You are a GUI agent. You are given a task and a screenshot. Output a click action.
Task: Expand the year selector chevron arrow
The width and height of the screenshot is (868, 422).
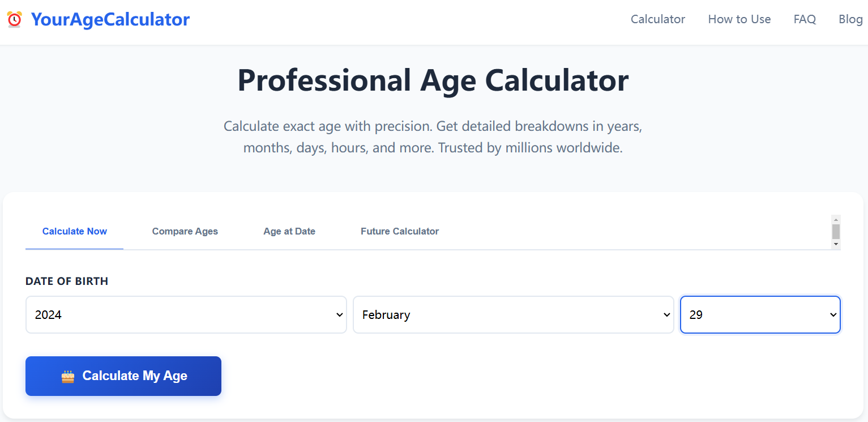point(339,314)
